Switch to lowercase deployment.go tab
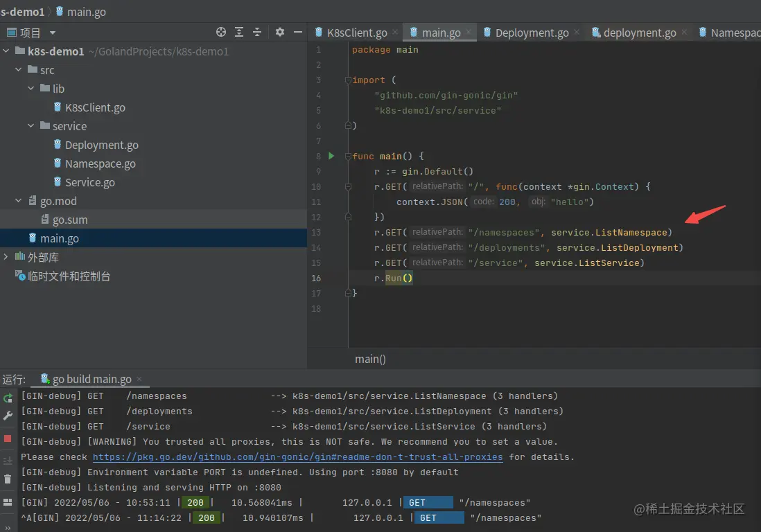 (x=640, y=33)
